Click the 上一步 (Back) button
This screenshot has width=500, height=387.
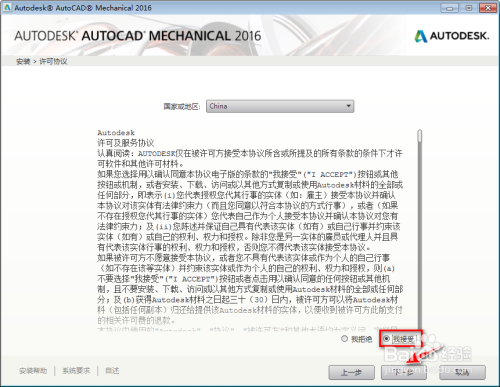point(351,372)
